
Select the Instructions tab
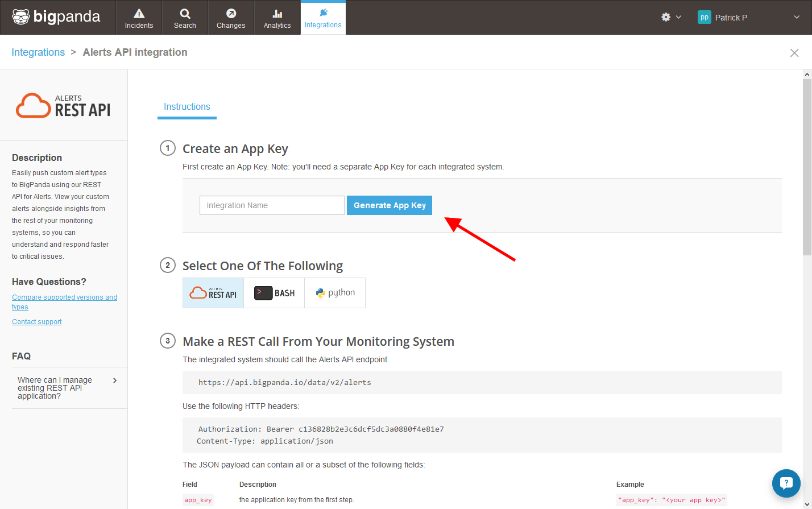click(187, 107)
